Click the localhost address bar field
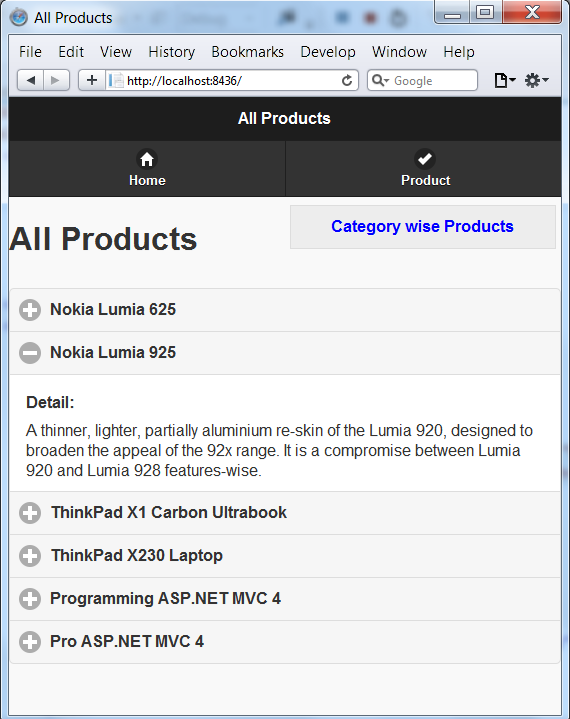 click(232, 81)
